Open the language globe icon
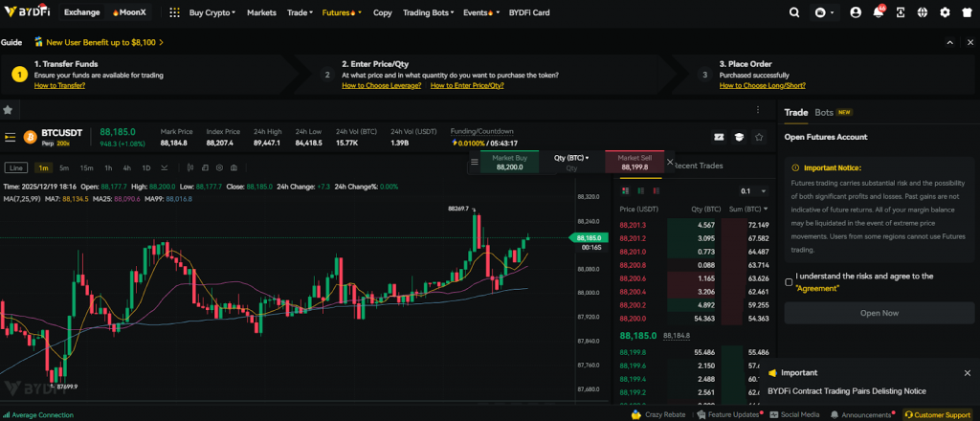Screen dimensions: 980x421 point(923,12)
